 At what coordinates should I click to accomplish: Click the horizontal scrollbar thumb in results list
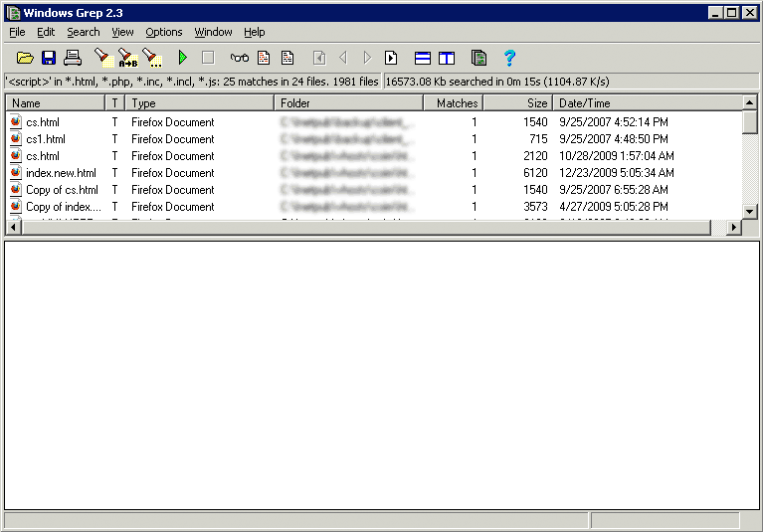click(x=366, y=227)
